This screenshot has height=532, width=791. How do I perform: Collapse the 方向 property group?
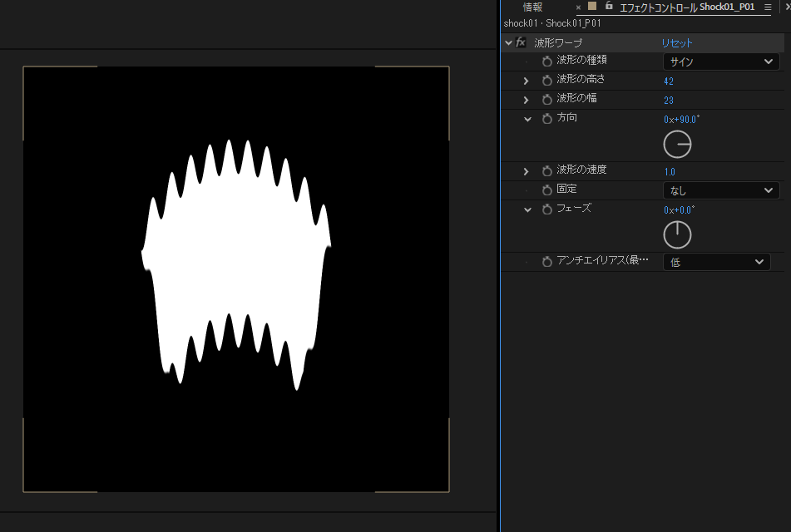[x=527, y=119]
